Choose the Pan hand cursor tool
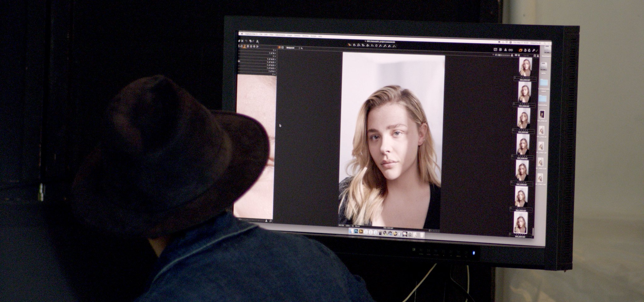The width and height of the screenshot is (644, 302). (354, 45)
